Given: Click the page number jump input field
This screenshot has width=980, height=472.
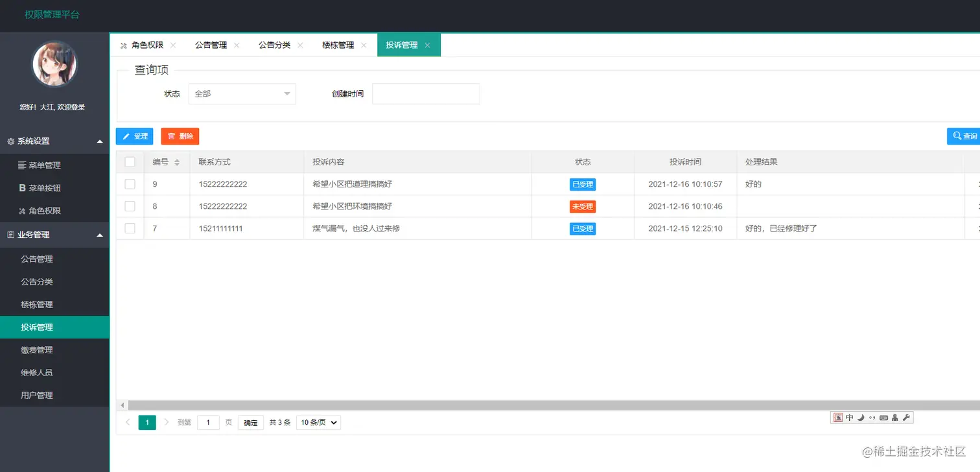Looking at the screenshot, I should (208, 423).
